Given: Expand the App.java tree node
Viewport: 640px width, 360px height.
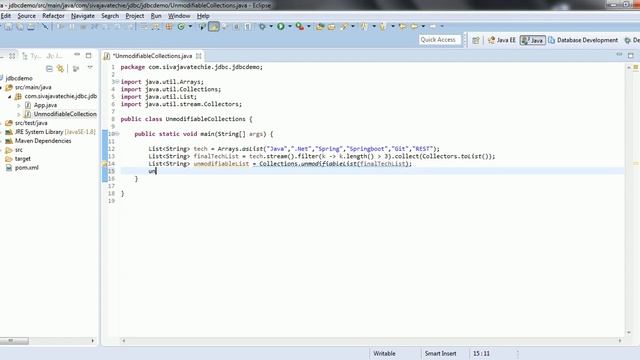Looking at the screenshot, I should (x=19, y=105).
